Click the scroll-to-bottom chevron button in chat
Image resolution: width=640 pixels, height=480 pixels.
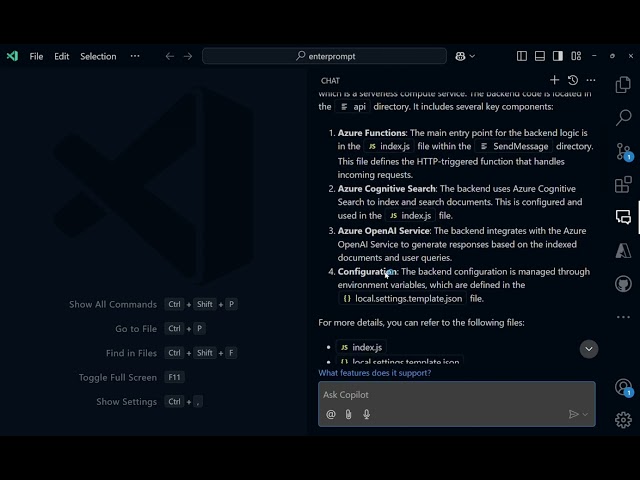pyautogui.click(x=589, y=349)
